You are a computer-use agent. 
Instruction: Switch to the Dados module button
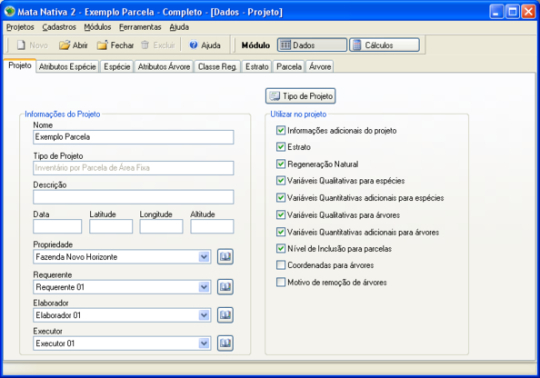click(312, 45)
